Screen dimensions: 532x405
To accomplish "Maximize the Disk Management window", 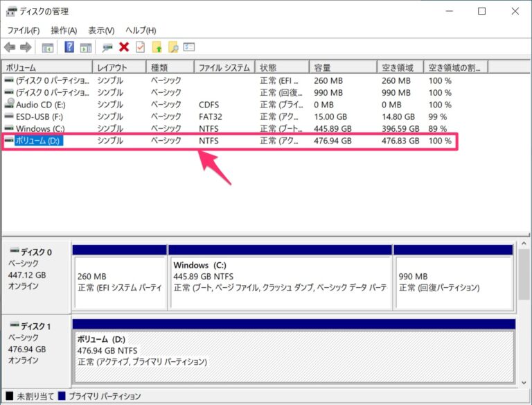I will point(481,11).
